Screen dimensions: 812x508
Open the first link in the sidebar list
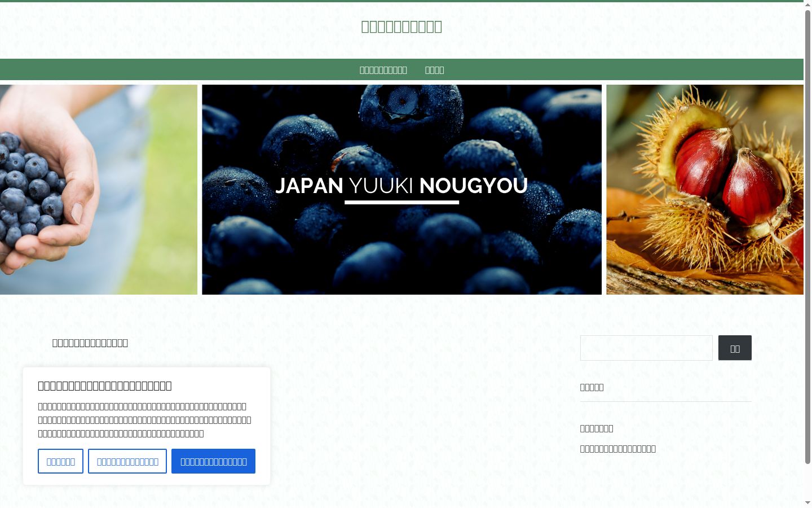pos(597,428)
